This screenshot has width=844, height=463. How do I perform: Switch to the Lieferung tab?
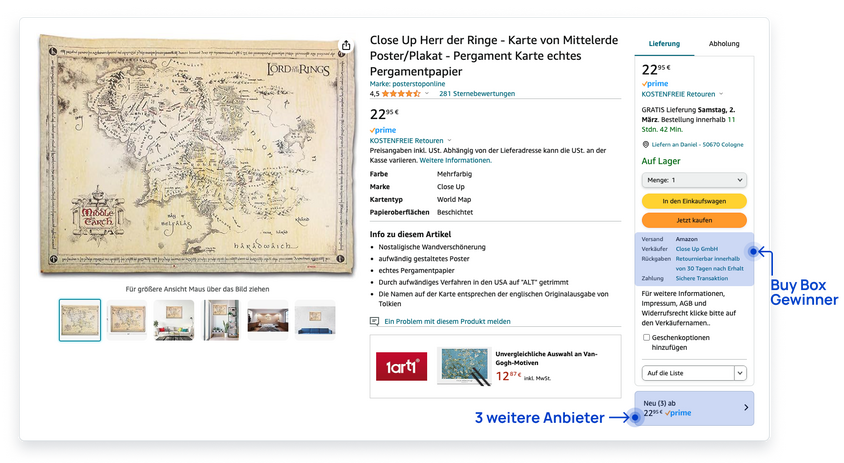tap(664, 44)
